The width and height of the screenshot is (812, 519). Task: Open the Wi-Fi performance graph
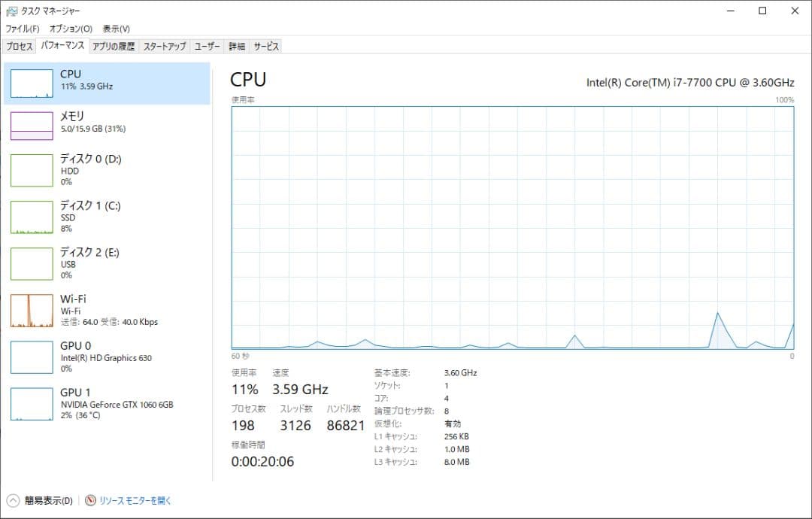tap(32, 311)
